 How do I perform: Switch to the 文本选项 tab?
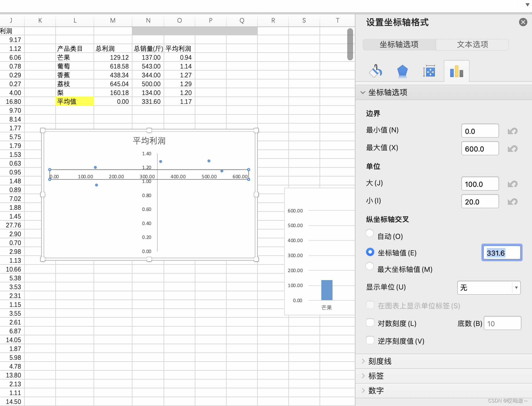[x=472, y=44]
